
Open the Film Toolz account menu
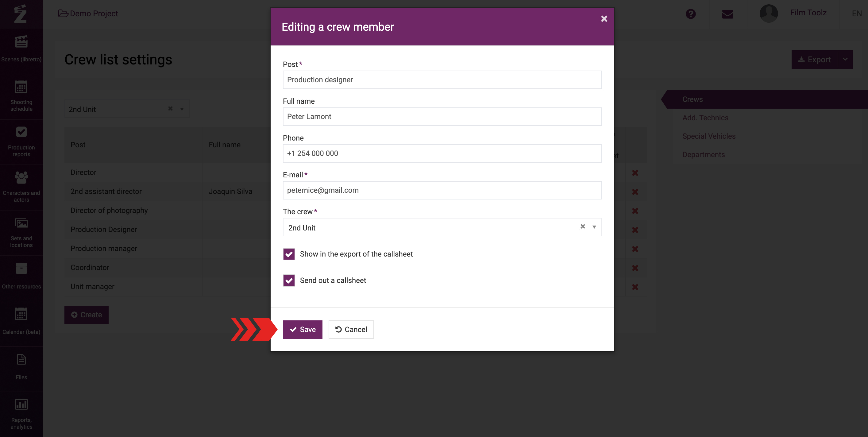tap(808, 13)
